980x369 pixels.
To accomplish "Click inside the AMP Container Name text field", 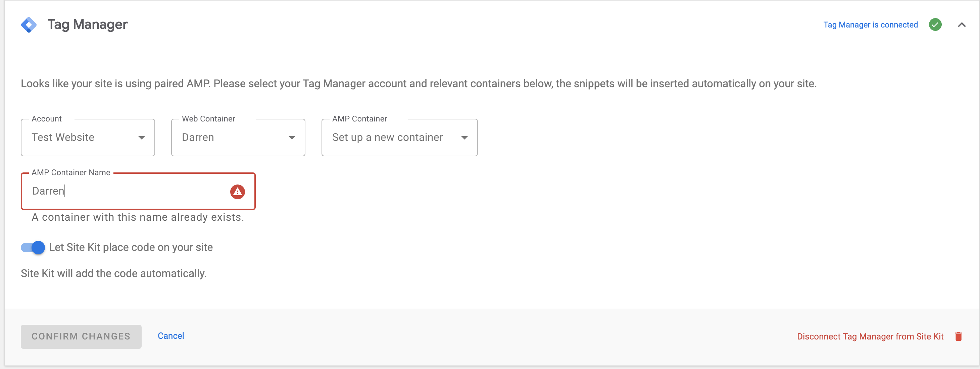I will (114, 191).
